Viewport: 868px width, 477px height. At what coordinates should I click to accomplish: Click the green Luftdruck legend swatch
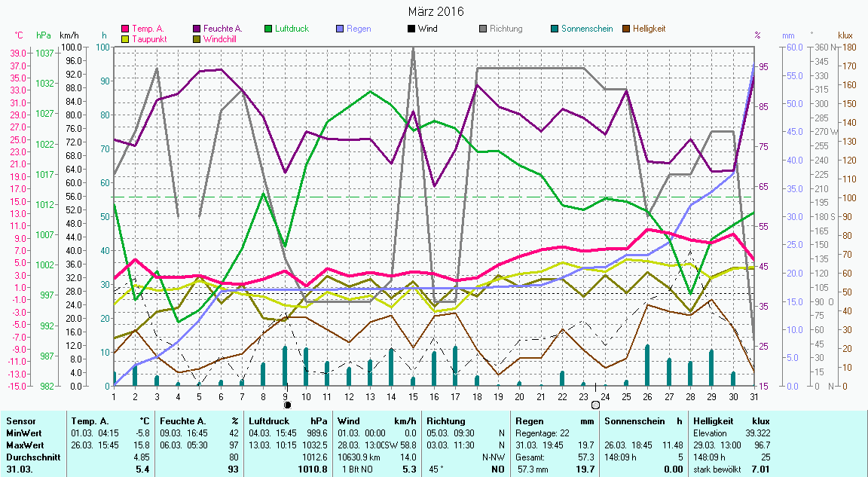click(269, 29)
